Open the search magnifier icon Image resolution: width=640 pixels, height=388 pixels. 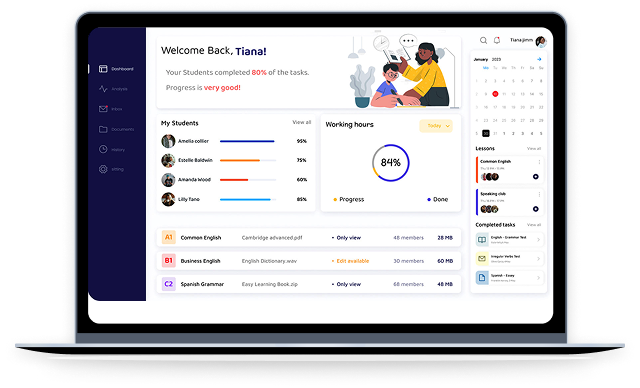(483, 40)
